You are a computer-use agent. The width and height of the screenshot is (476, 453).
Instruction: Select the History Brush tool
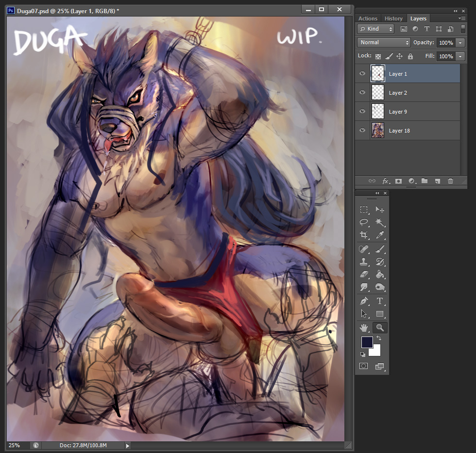(380, 262)
